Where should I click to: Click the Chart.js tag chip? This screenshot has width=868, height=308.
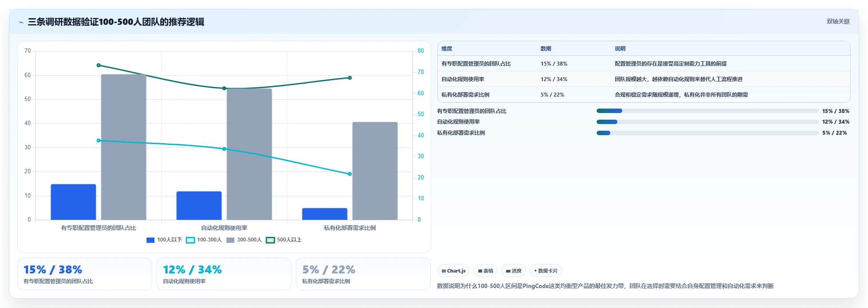(453, 271)
